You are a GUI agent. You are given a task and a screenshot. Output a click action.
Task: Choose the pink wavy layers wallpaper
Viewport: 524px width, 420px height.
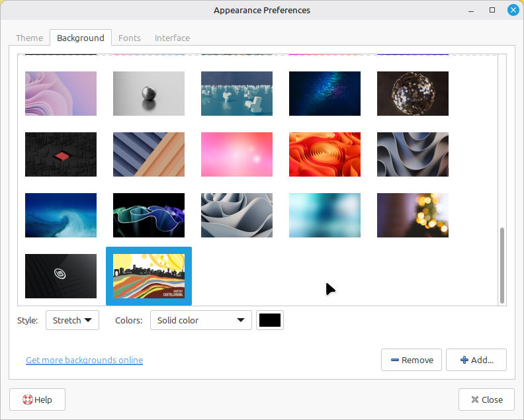(x=61, y=93)
